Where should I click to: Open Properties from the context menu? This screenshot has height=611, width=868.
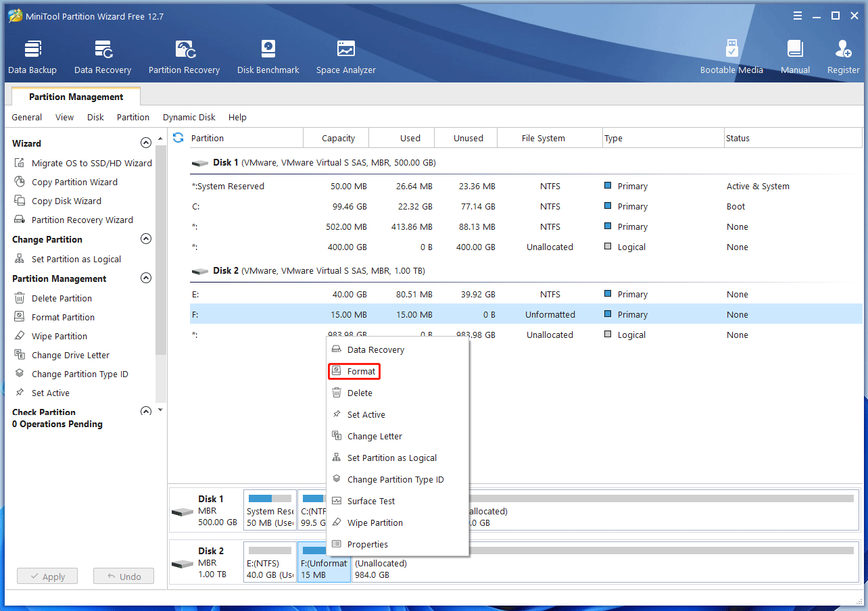pyautogui.click(x=397, y=544)
